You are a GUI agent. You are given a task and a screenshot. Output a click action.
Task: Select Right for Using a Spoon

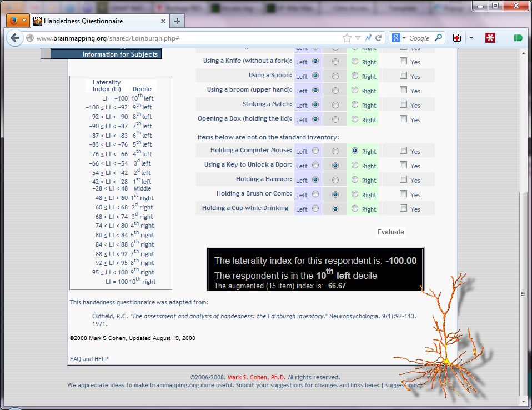click(x=355, y=76)
